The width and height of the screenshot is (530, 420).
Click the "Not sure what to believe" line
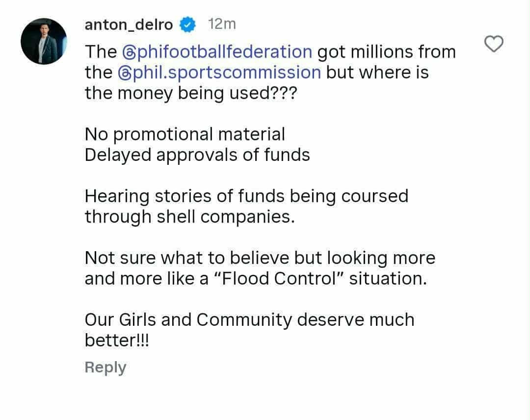pyautogui.click(x=260, y=258)
